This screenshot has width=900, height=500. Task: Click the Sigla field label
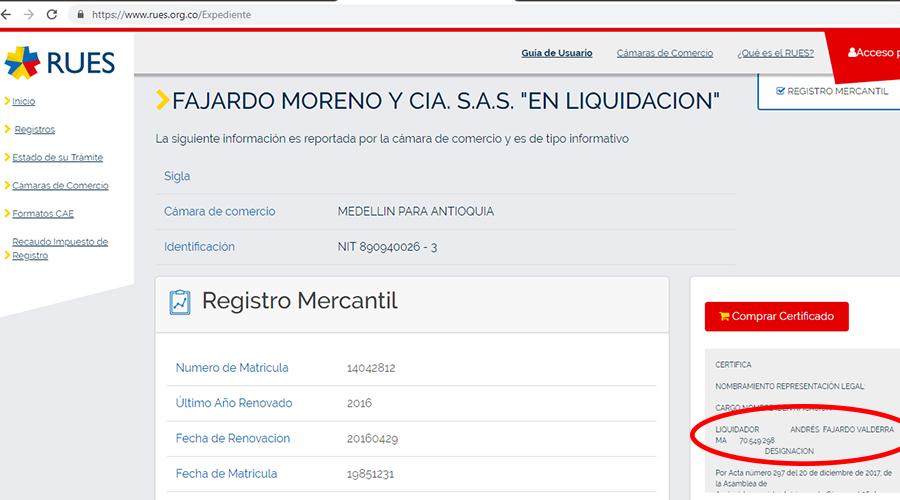[x=177, y=176]
